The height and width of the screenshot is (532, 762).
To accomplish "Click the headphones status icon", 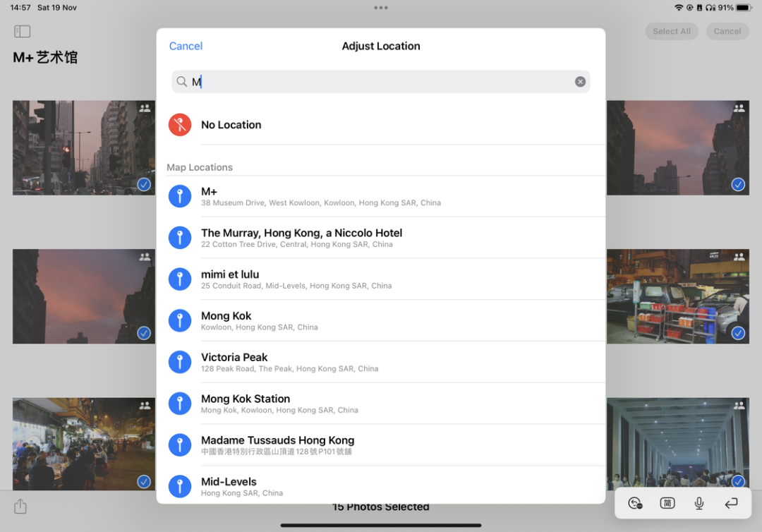I will [710, 8].
